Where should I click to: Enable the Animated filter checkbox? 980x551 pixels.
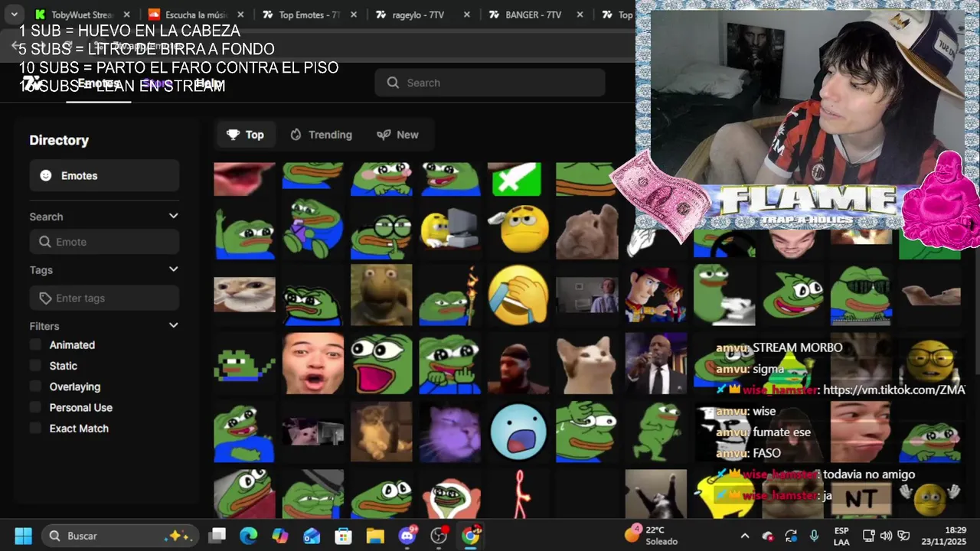(35, 345)
